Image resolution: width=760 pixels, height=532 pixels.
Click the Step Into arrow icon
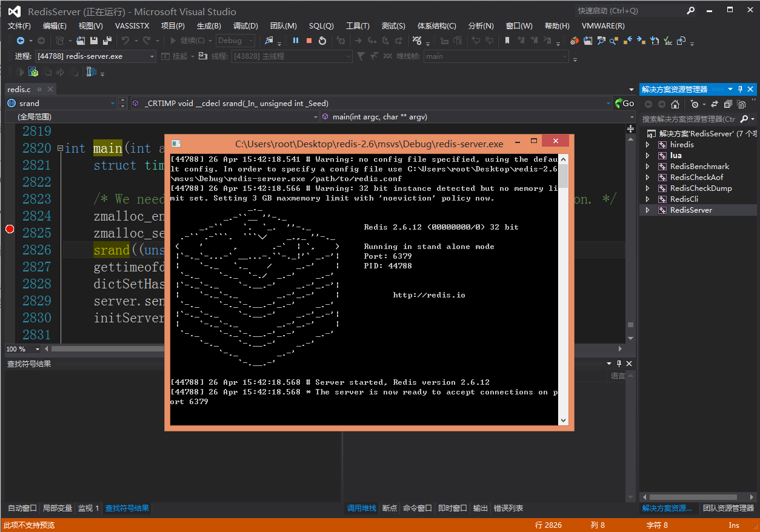pos(371,41)
